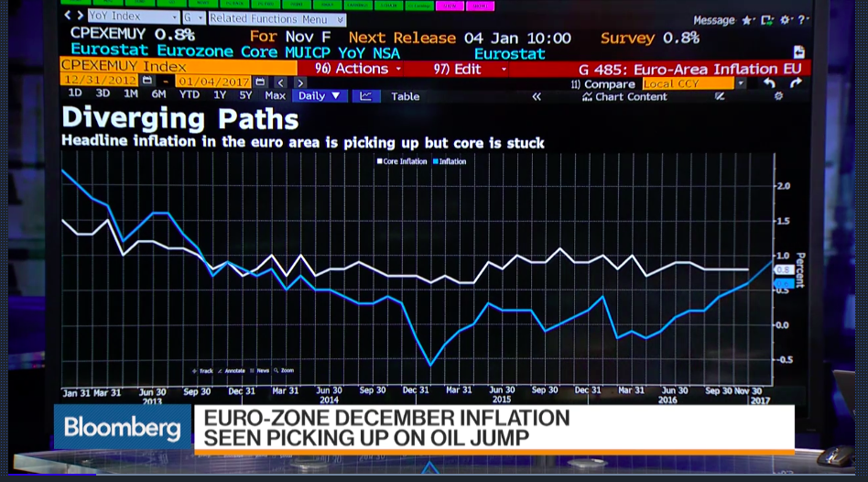868x482 pixels.
Task: Open the Daily periodicity dropdown
Action: click(320, 96)
